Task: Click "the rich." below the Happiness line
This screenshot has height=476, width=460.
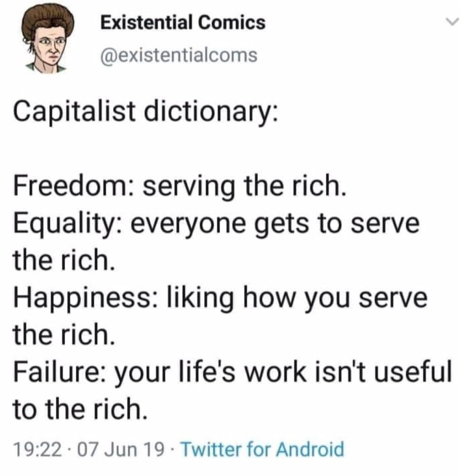Action: pyautogui.click(x=64, y=334)
